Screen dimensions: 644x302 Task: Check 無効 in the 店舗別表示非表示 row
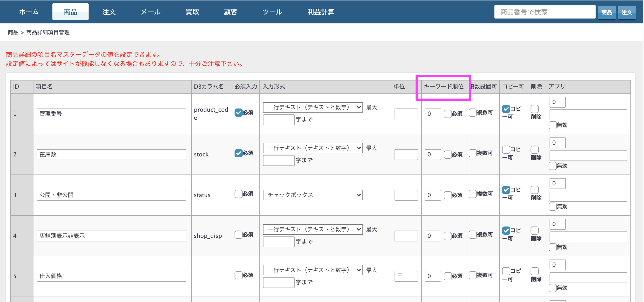pos(552,247)
